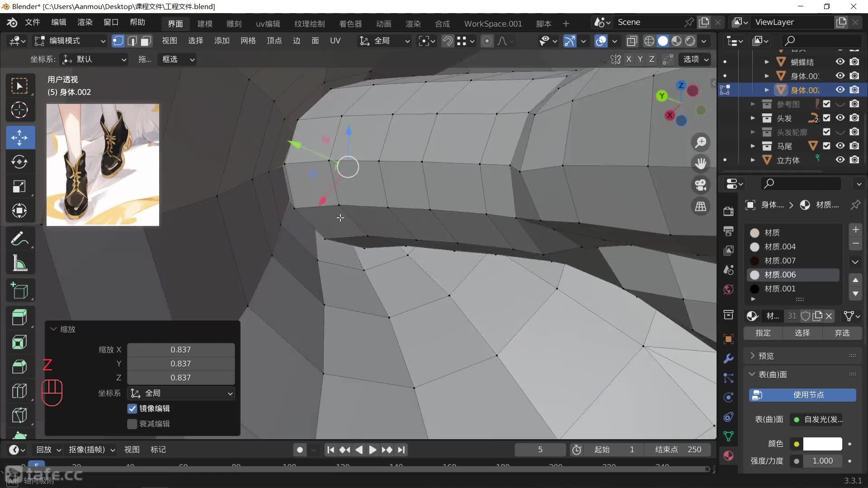Image resolution: width=868 pixels, height=488 pixels.
Task: Click the 选择 material select button
Action: (x=802, y=333)
